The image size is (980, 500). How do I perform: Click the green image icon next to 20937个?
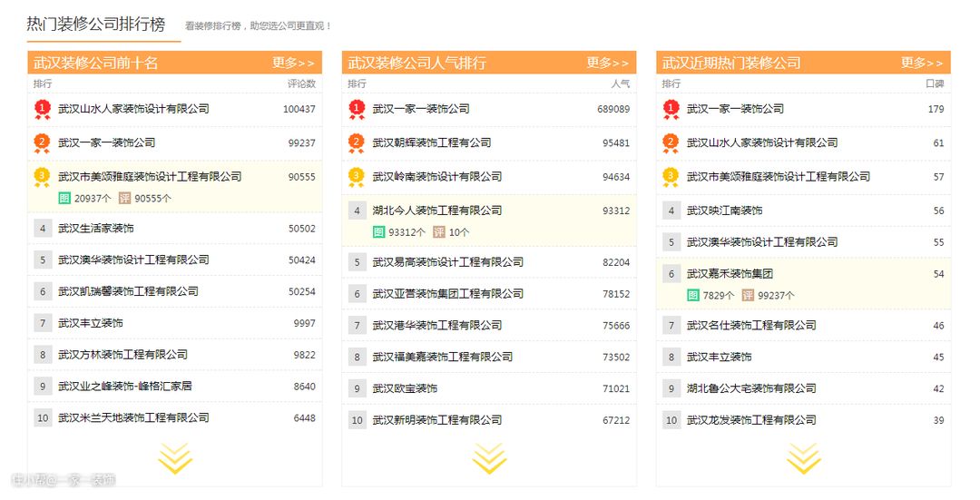[x=64, y=198]
